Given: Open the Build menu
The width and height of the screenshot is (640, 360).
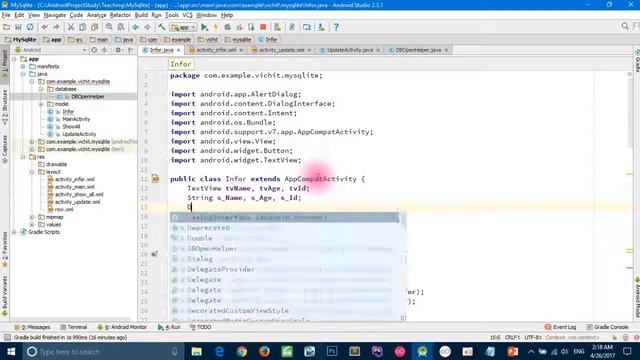Looking at the screenshot, I should 141,15.
